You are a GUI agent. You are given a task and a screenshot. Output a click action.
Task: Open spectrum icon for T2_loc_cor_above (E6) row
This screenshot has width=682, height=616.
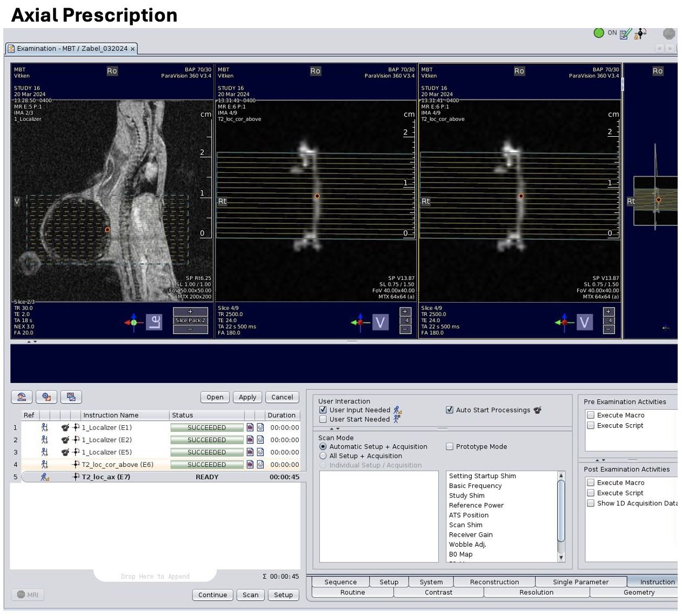pos(250,465)
